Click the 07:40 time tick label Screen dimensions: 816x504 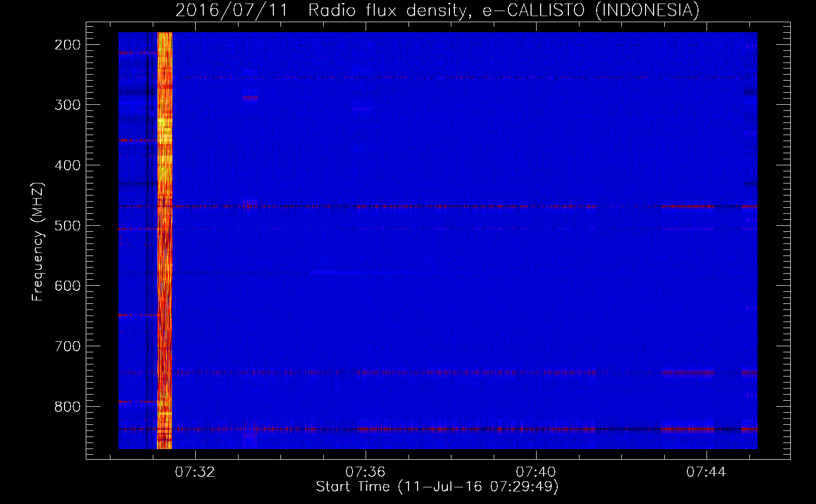tap(536, 472)
